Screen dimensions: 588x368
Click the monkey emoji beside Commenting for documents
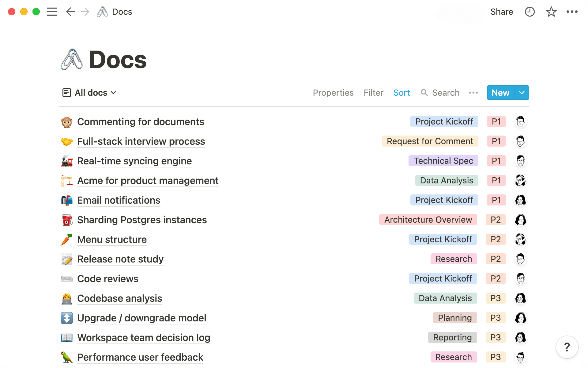click(x=66, y=122)
